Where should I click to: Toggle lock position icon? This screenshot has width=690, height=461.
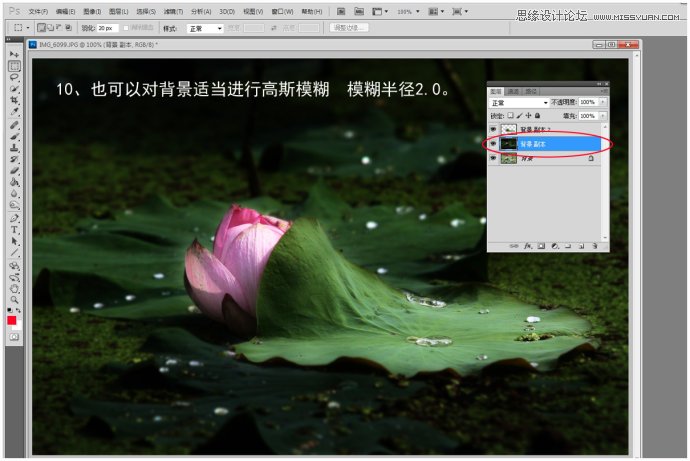click(x=528, y=116)
